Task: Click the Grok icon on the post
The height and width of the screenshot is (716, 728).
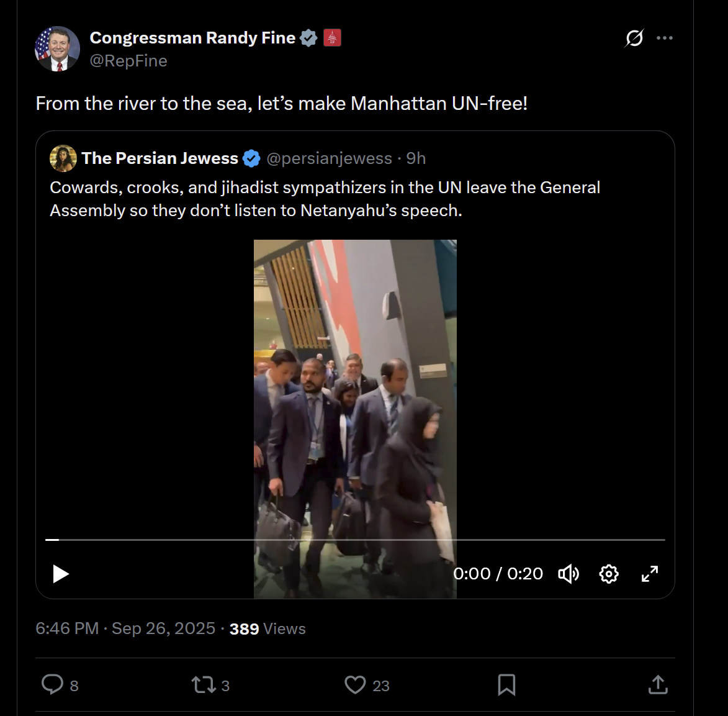Action: pyautogui.click(x=634, y=39)
